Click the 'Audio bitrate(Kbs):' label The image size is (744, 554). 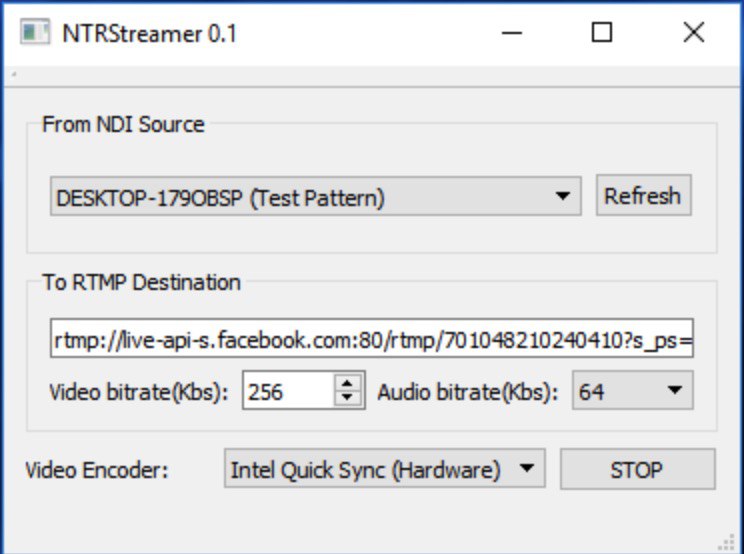point(467,392)
